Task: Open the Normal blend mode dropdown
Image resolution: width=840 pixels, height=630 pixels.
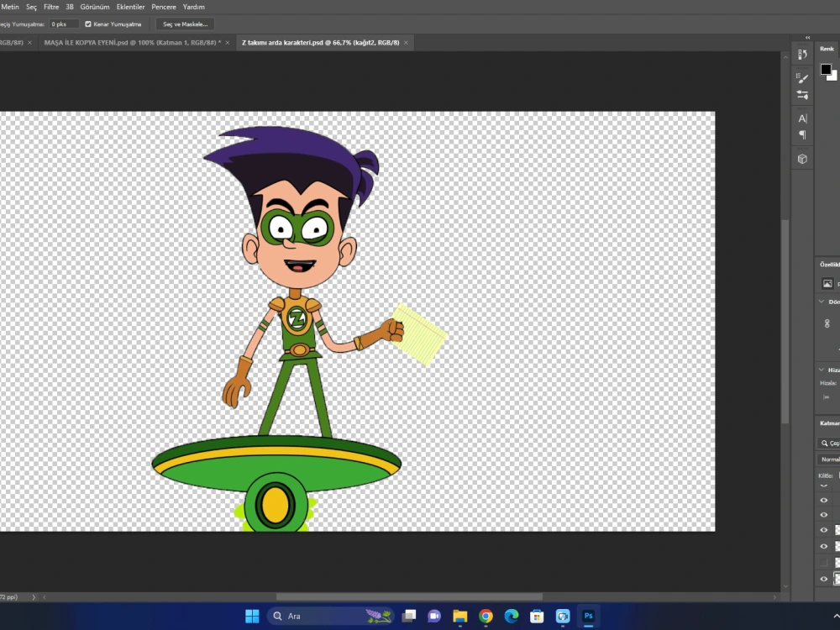Action: (x=829, y=459)
